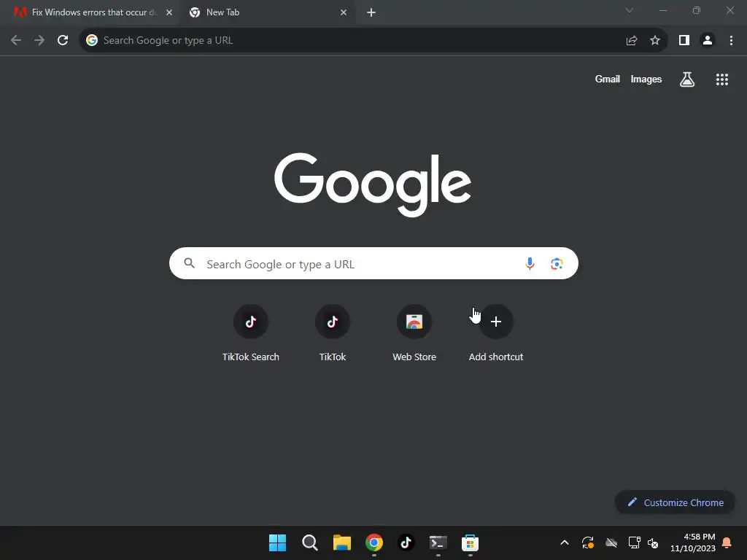This screenshot has width=747, height=560.
Task: Open the Google apps grid
Action: (x=721, y=79)
